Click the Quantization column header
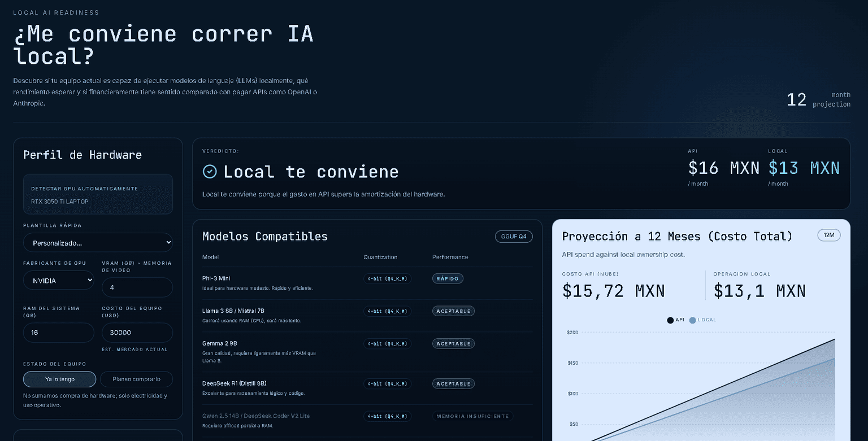The height and width of the screenshot is (441, 868). [380, 257]
